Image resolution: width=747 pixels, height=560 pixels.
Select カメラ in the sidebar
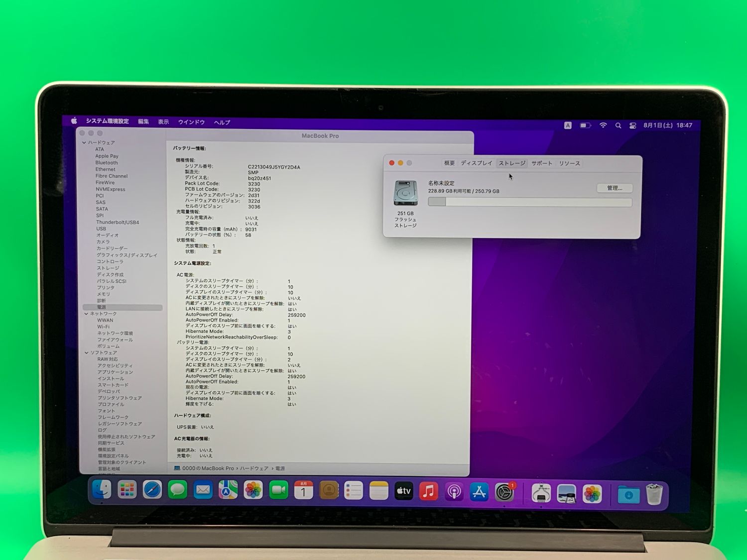click(x=103, y=242)
